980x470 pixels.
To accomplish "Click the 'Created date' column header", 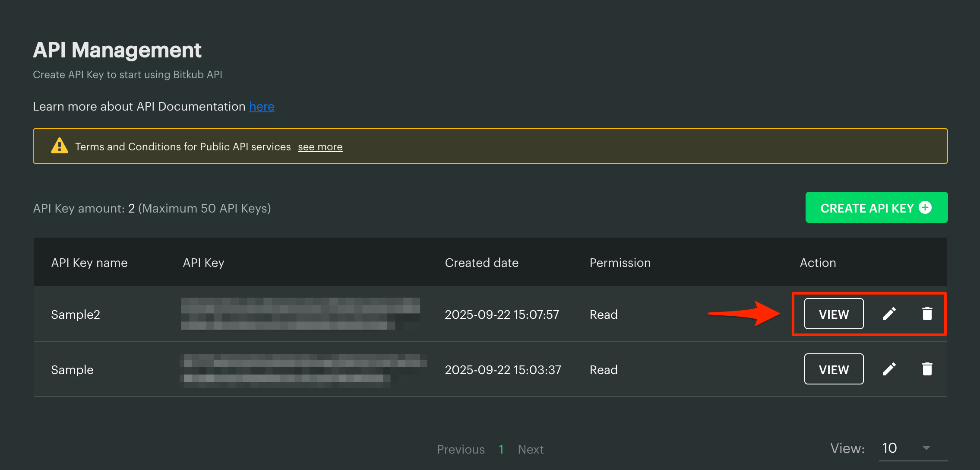I will point(481,263).
